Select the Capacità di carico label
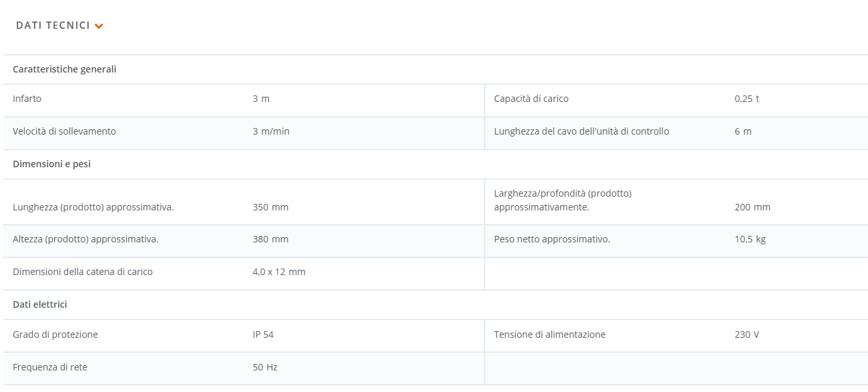868x392 pixels. coord(531,99)
